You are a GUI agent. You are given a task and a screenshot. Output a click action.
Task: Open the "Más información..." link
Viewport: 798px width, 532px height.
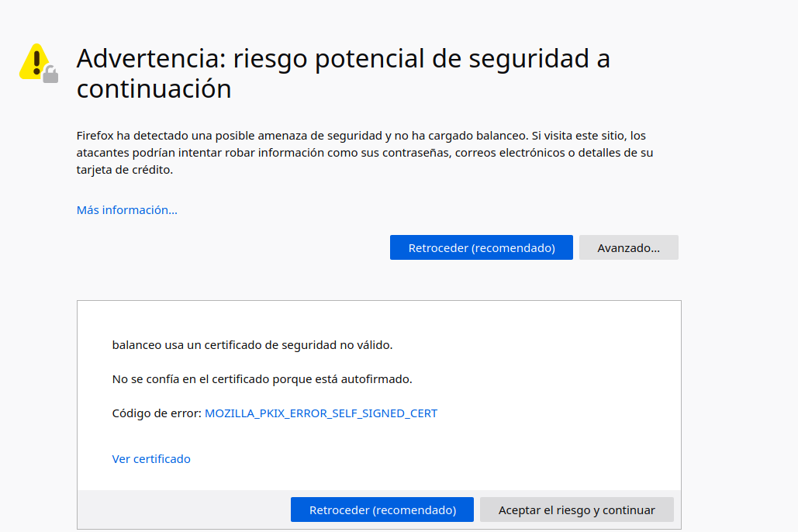click(126, 210)
